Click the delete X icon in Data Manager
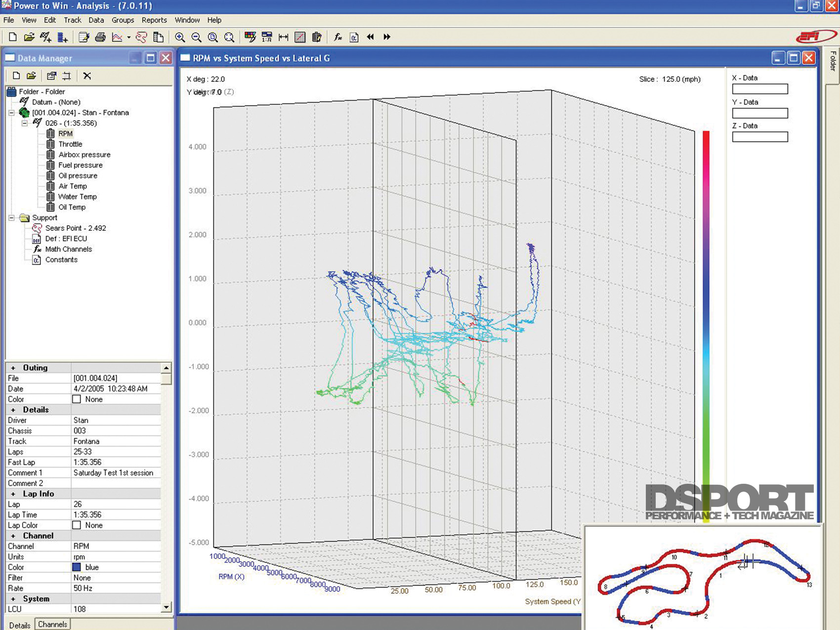Image resolution: width=840 pixels, height=630 pixels. pos(87,76)
